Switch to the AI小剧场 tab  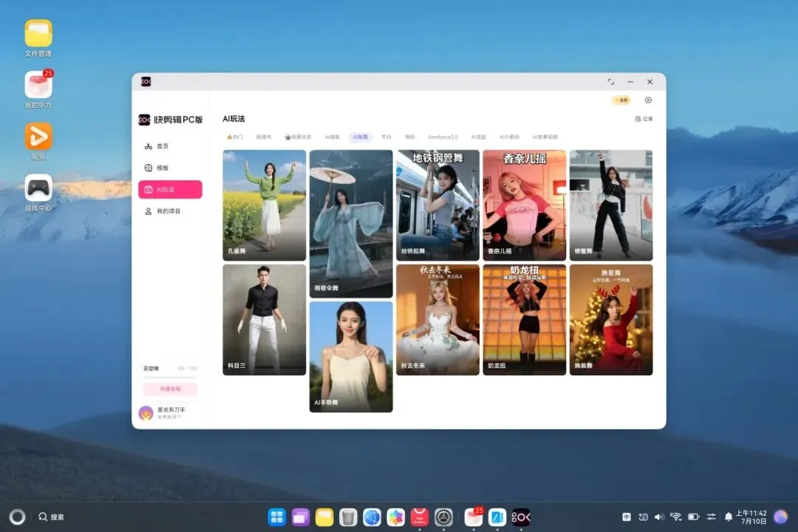509,137
